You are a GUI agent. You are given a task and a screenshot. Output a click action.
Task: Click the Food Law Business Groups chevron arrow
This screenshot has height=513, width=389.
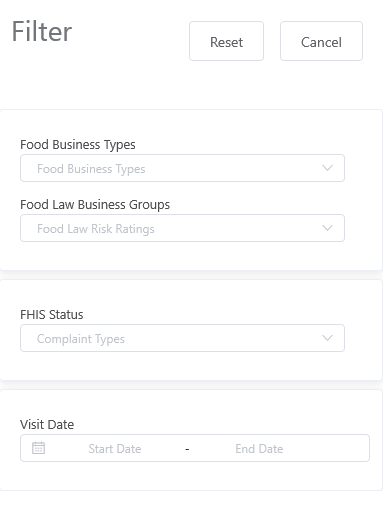[327, 228]
